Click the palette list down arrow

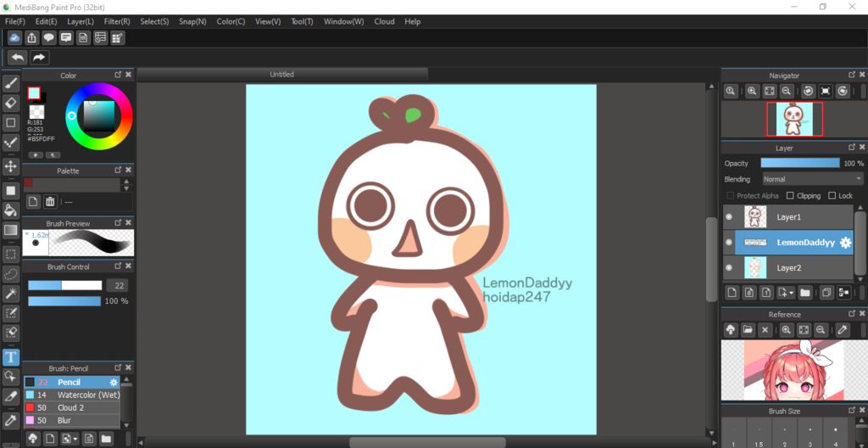tap(127, 188)
